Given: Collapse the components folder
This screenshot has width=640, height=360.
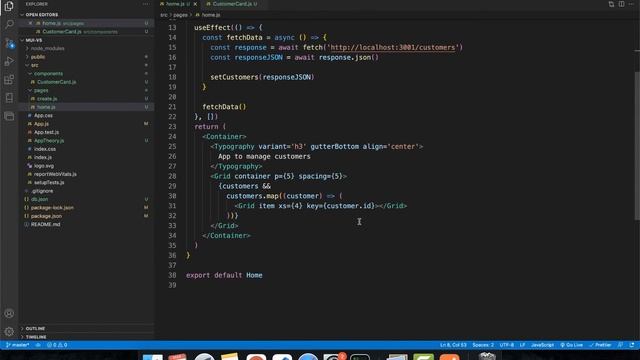Looking at the screenshot, I should [86, 73].
